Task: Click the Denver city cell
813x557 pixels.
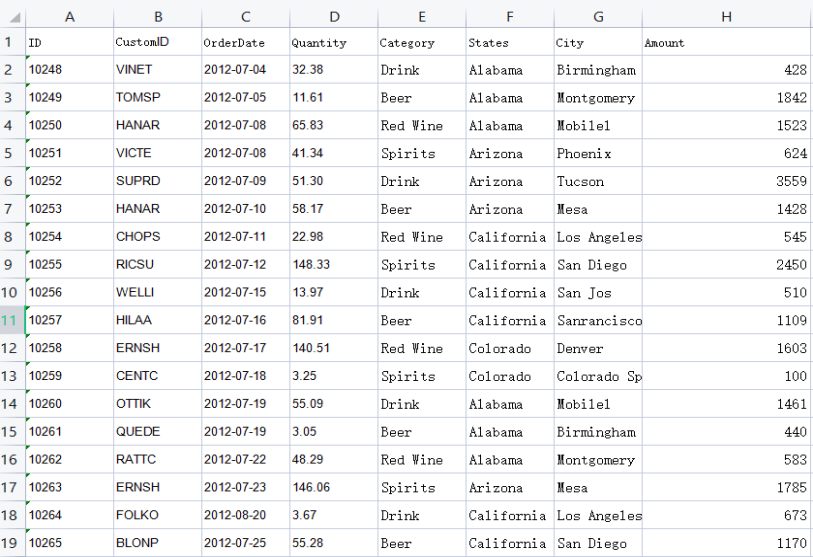Action: click(597, 349)
